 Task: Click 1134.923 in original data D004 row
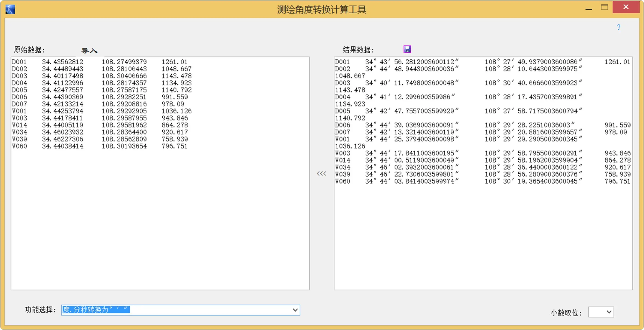176,83
